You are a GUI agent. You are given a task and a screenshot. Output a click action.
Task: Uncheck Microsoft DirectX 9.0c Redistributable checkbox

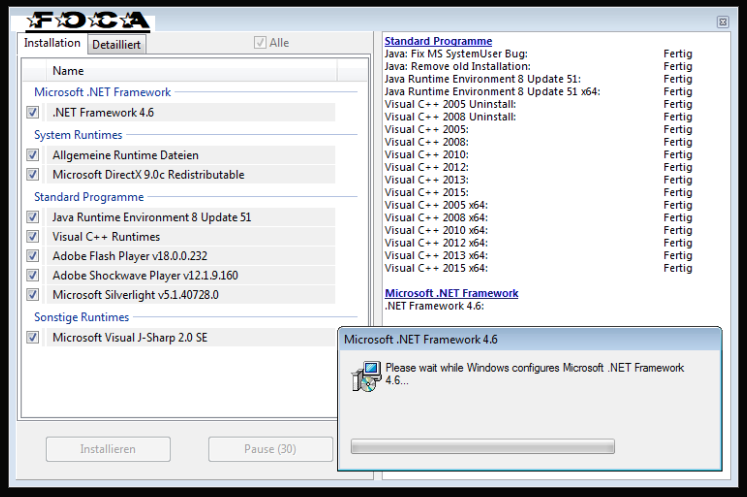32,174
